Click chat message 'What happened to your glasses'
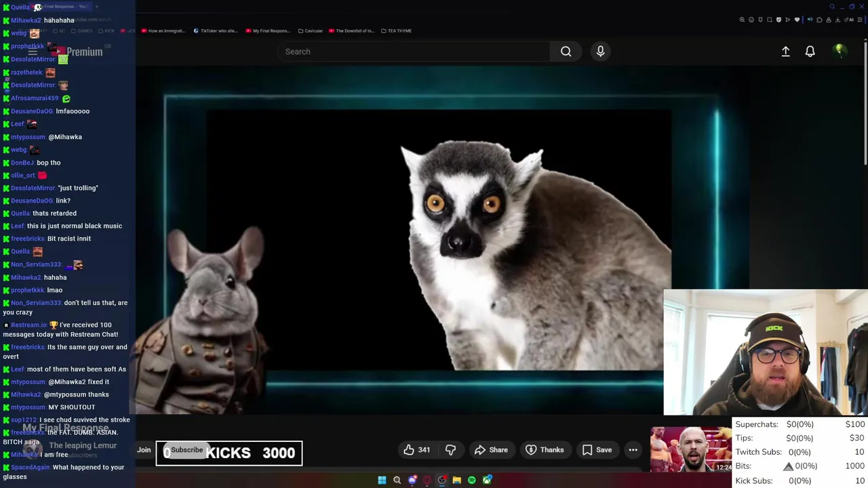The image size is (868, 488). pyautogui.click(x=63, y=472)
